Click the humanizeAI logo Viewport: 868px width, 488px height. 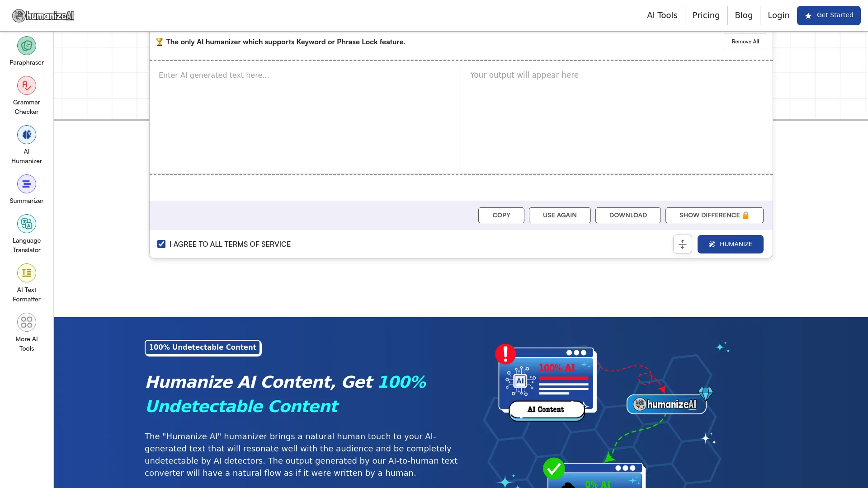[43, 15]
